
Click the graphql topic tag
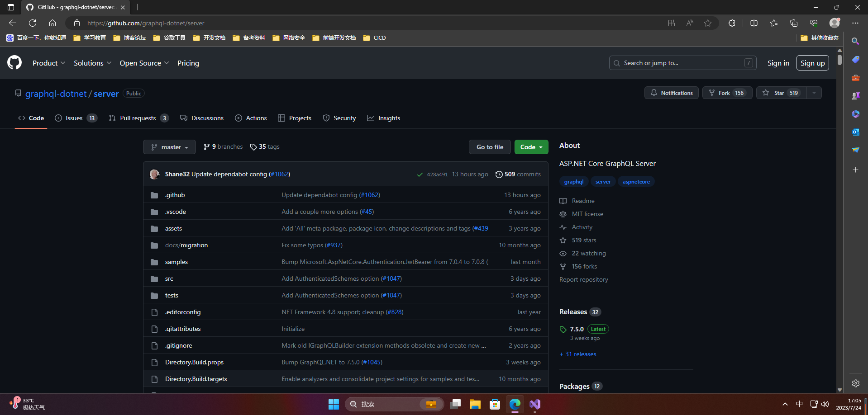[574, 182]
